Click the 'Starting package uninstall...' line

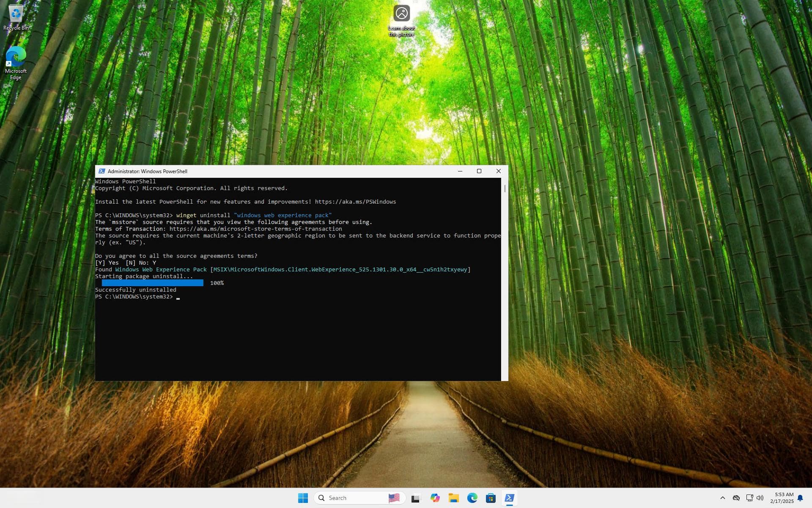(144, 276)
